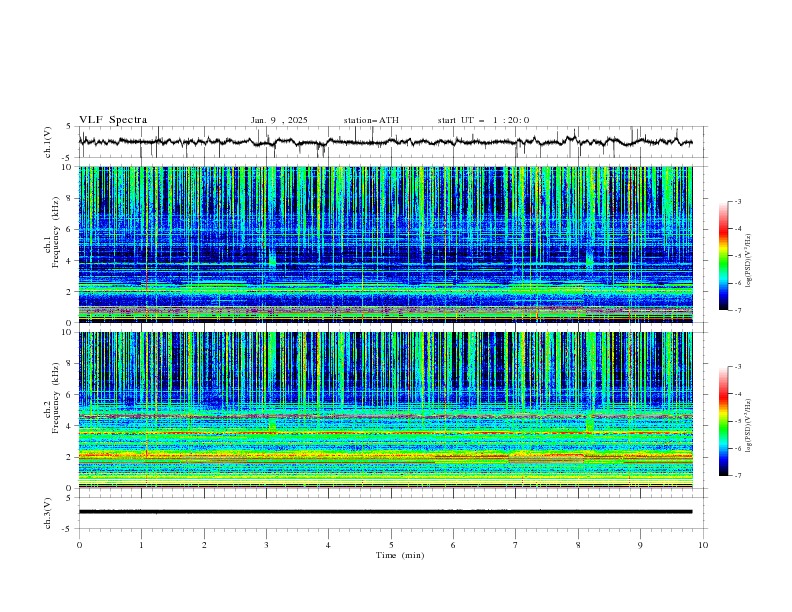Click the "VLF Spectra" plot title
Viewport: 792px width, 612px height.
click(x=113, y=120)
